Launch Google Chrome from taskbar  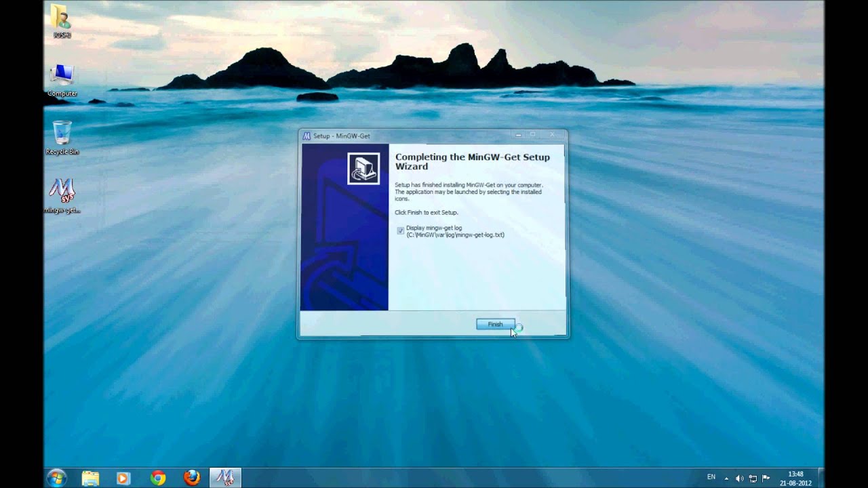point(158,478)
